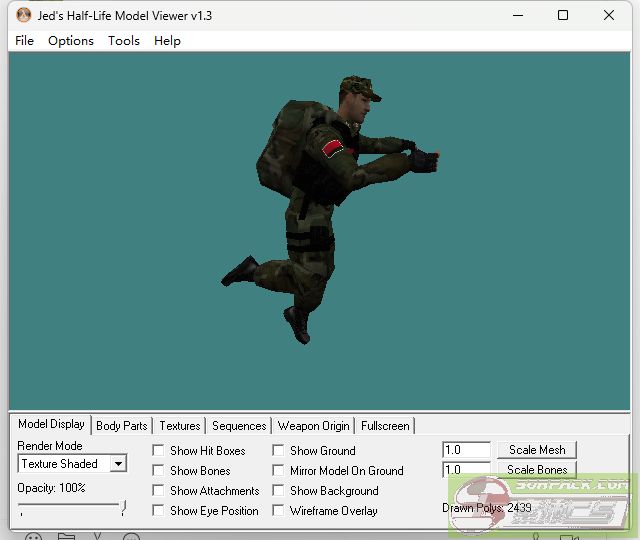640x540 pixels.
Task: Enable Mirror Model On Ground
Action: [x=278, y=471]
